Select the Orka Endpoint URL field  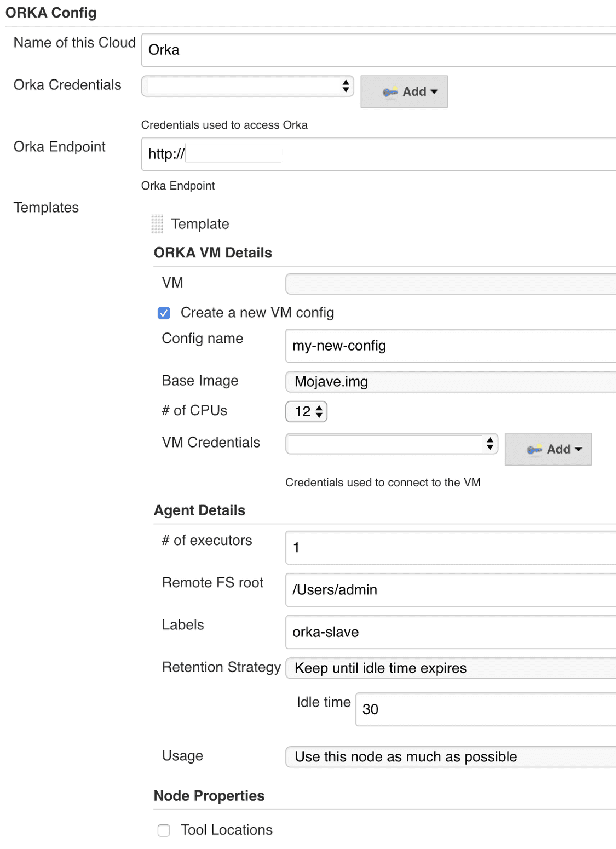[x=378, y=154]
